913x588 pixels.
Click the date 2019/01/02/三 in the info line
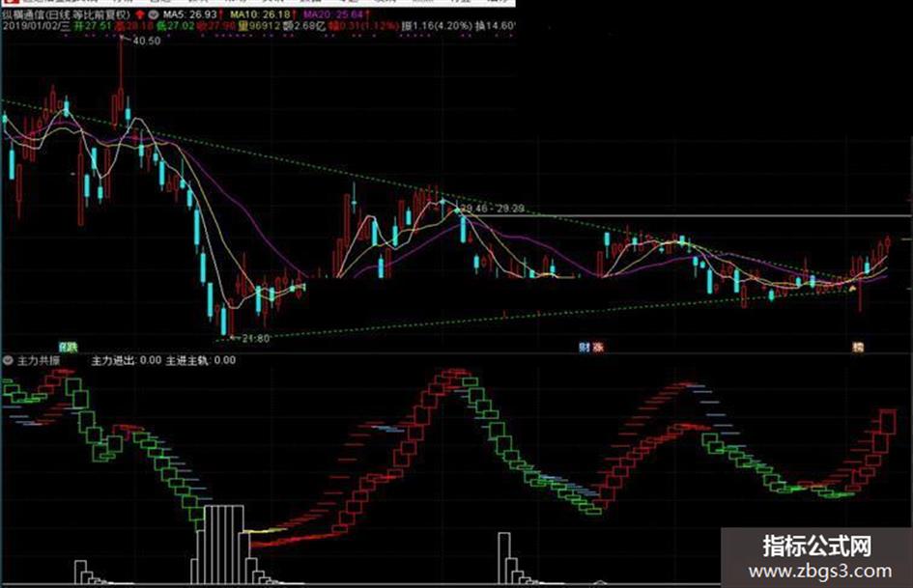[x=36, y=26]
